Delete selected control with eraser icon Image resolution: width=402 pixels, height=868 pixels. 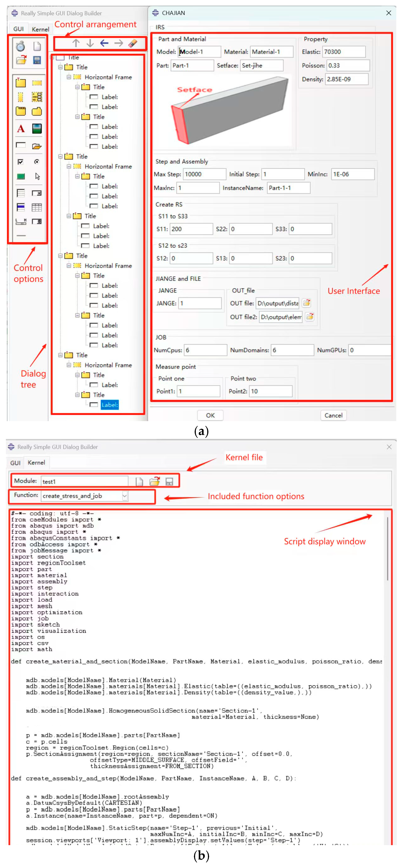click(x=133, y=43)
